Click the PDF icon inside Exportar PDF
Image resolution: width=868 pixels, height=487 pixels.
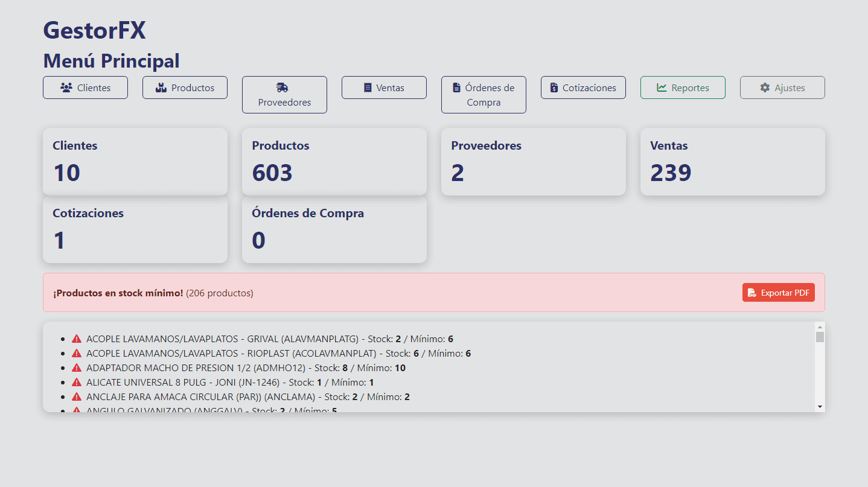(752, 292)
